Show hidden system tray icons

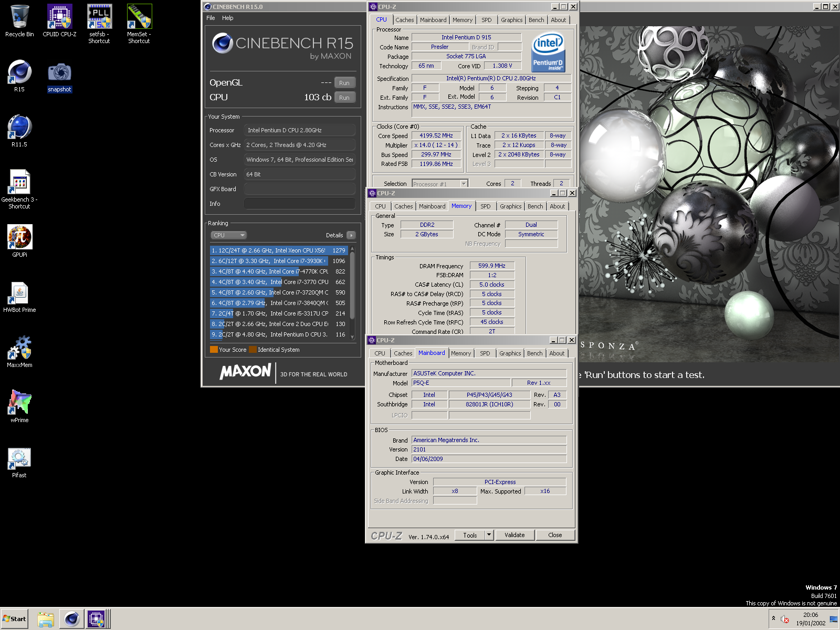773,618
